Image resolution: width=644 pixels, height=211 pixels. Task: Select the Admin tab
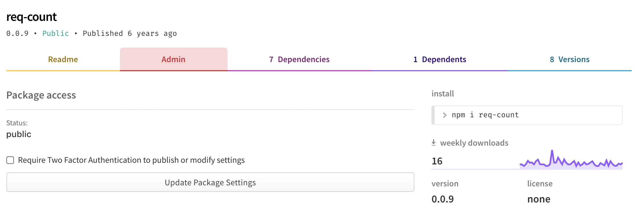tap(173, 59)
